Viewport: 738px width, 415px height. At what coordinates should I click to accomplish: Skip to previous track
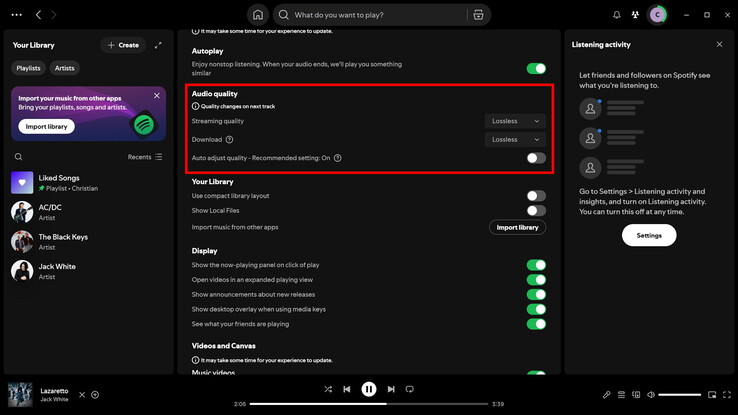[347, 389]
